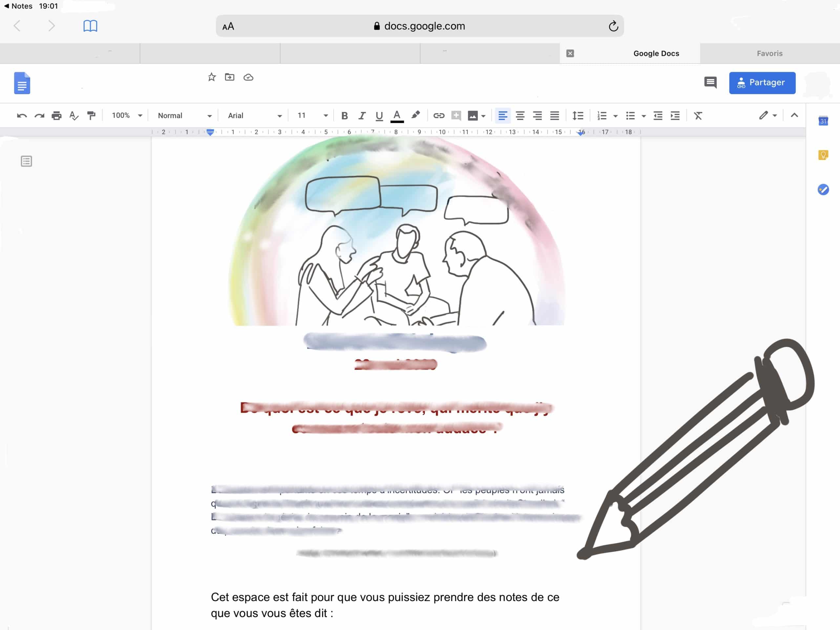This screenshot has height=630, width=840.
Task: Select right alignment
Action: [x=537, y=116]
